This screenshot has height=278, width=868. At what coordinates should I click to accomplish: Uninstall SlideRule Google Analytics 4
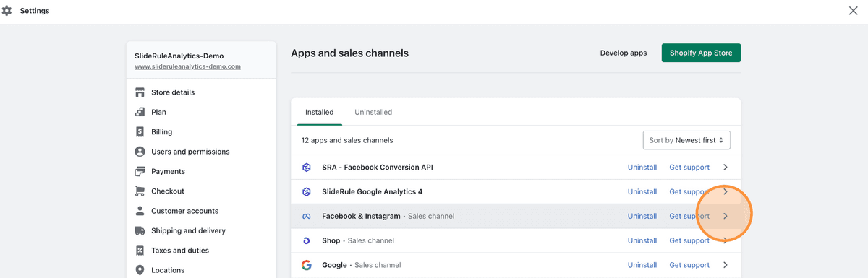642,192
